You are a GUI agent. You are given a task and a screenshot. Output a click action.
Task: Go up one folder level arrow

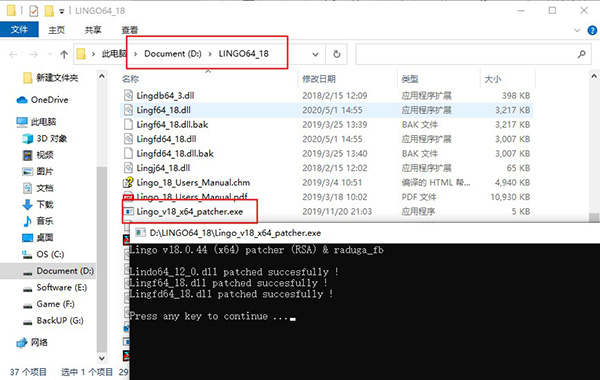[64, 54]
